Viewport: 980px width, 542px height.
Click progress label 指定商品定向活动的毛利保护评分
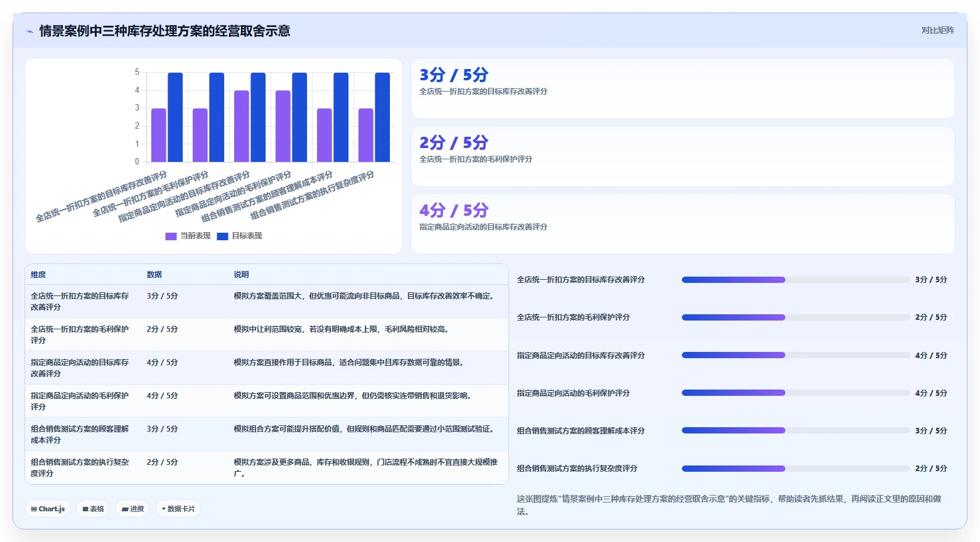(573, 393)
